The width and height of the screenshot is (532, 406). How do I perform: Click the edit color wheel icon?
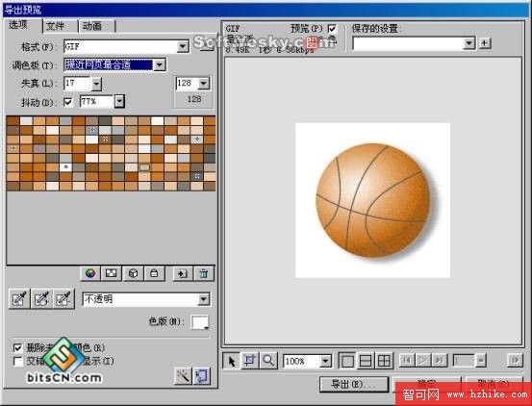pyautogui.click(x=90, y=274)
